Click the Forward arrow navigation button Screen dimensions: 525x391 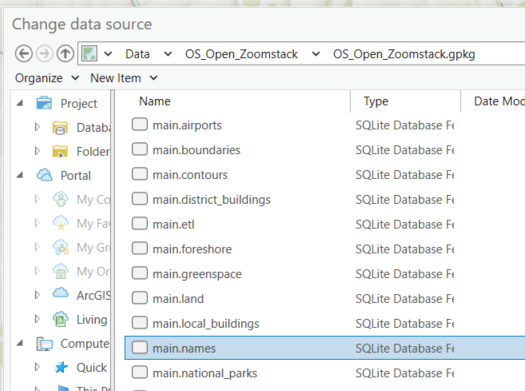tap(44, 54)
